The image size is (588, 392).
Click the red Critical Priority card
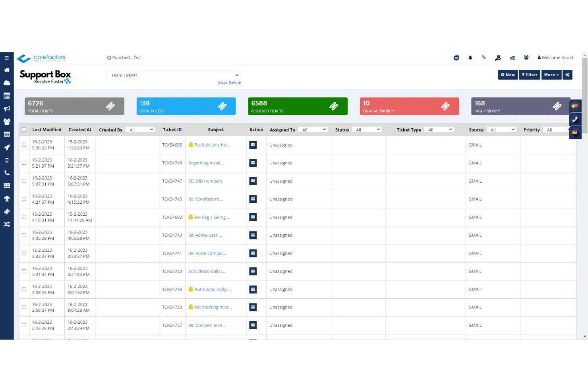(x=409, y=106)
